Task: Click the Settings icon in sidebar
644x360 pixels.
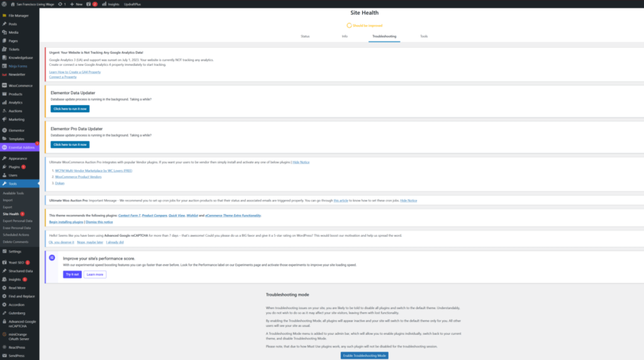Action: coord(4,251)
